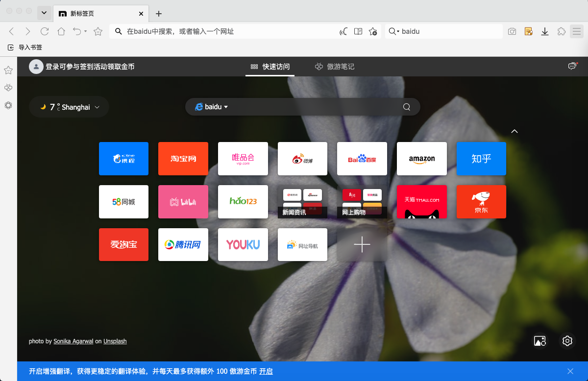This screenshot has width=588, height=381.
Task: Open the search engine dropdown showing baidu
Action: click(212, 106)
